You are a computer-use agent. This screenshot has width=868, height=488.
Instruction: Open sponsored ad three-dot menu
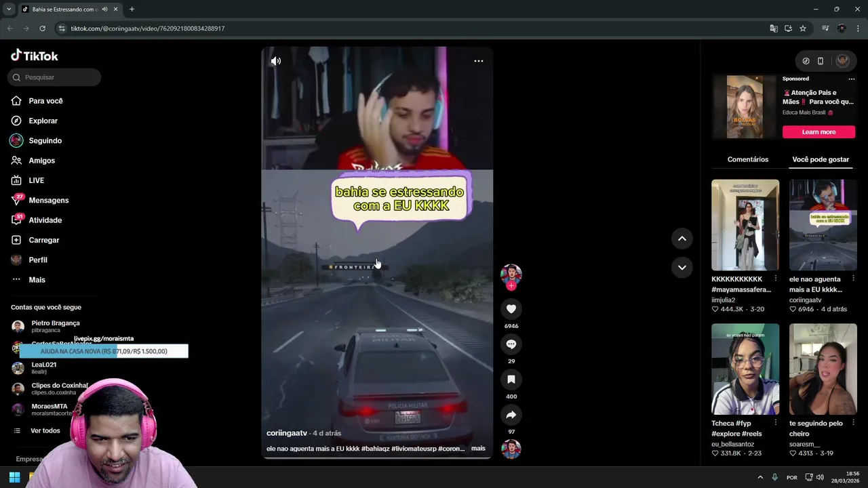tap(852, 79)
